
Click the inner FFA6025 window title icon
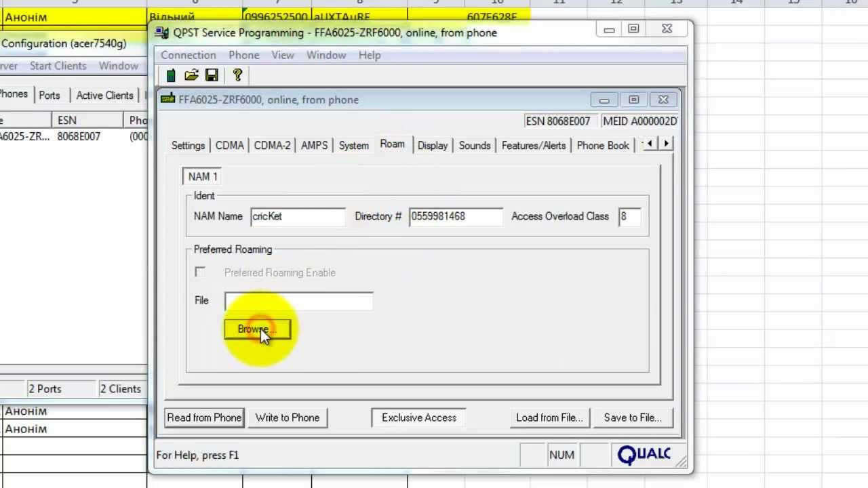[167, 100]
